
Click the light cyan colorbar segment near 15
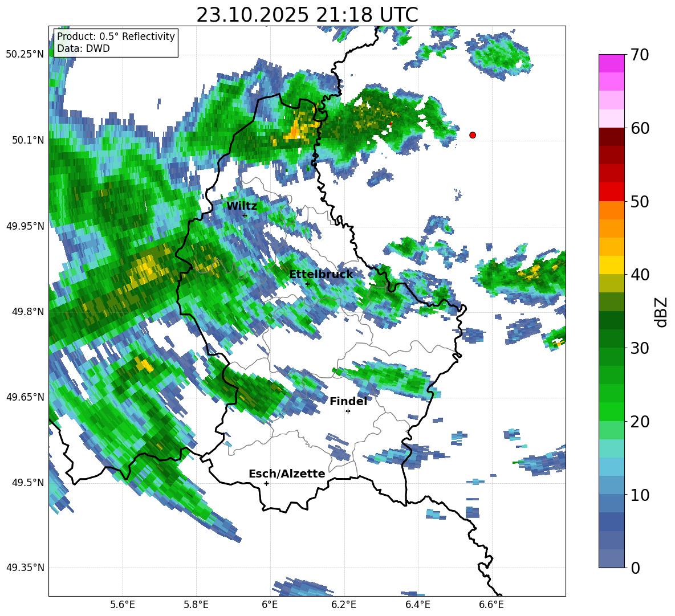coord(611,448)
